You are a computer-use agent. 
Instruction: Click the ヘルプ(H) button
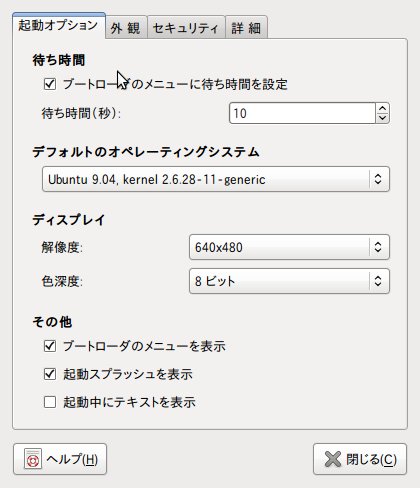tap(60, 459)
